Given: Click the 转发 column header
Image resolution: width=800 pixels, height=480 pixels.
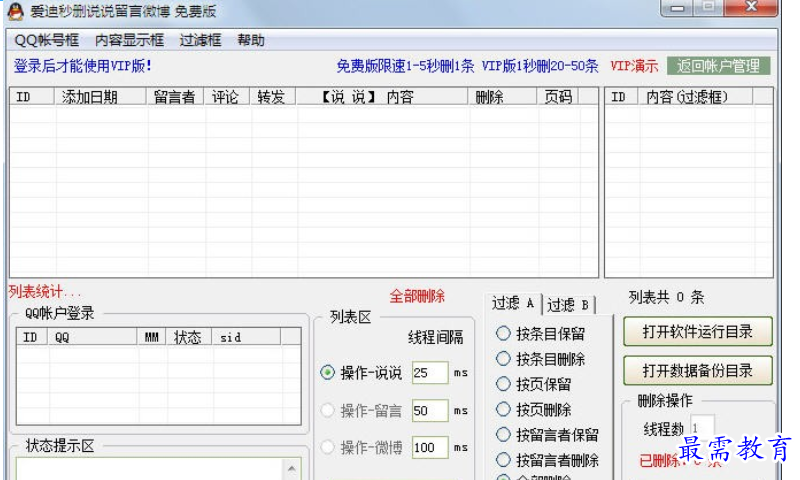Looking at the screenshot, I should pos(272,96).
